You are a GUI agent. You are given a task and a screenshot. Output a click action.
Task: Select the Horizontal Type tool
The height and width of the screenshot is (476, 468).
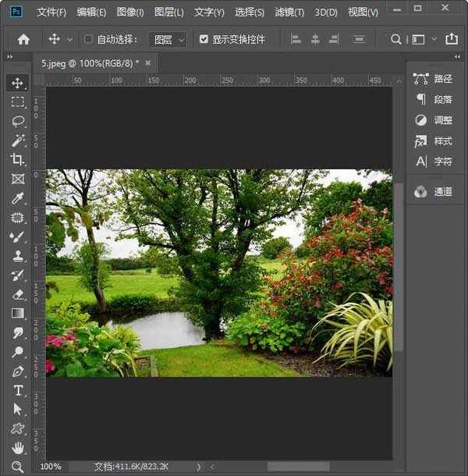(17, 390)
